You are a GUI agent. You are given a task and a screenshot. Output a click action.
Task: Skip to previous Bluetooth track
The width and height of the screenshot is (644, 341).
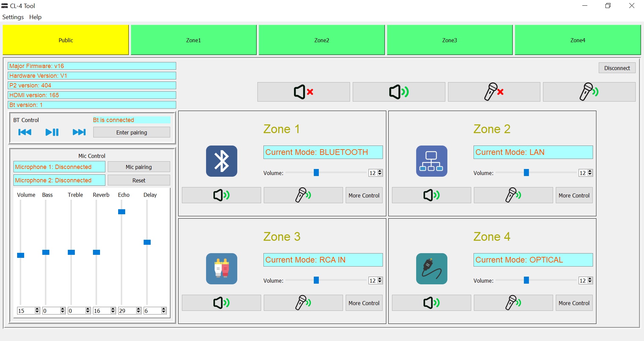tap(25, 132)
